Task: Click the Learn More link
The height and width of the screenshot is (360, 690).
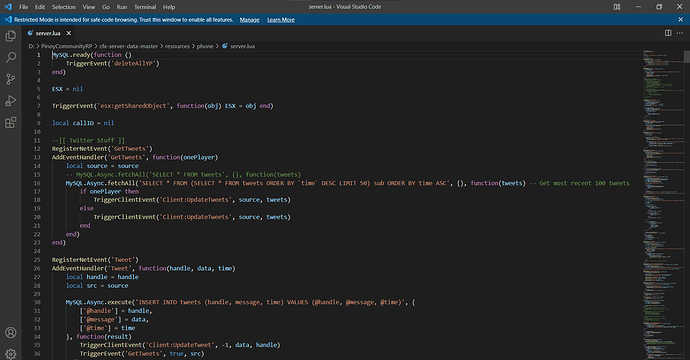Action: click(x=281, y=20)
